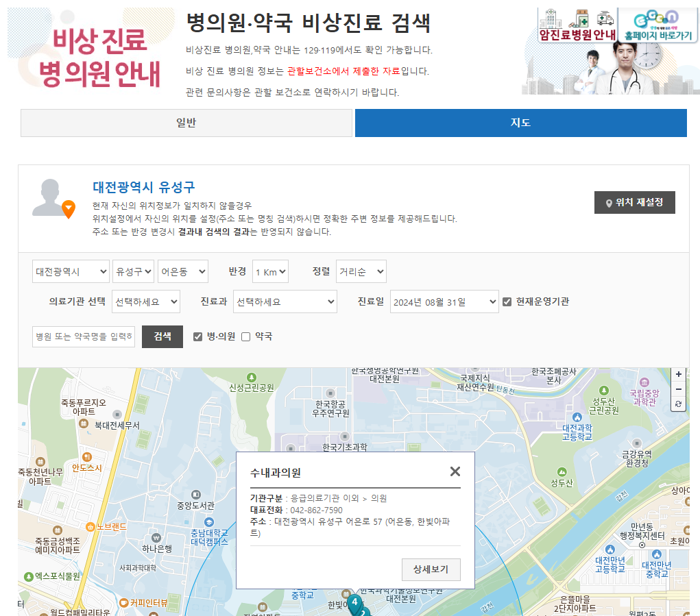Viewport: 700px width, 616px height.
Task: Click the map refresh icon
Action: [679, 404]
